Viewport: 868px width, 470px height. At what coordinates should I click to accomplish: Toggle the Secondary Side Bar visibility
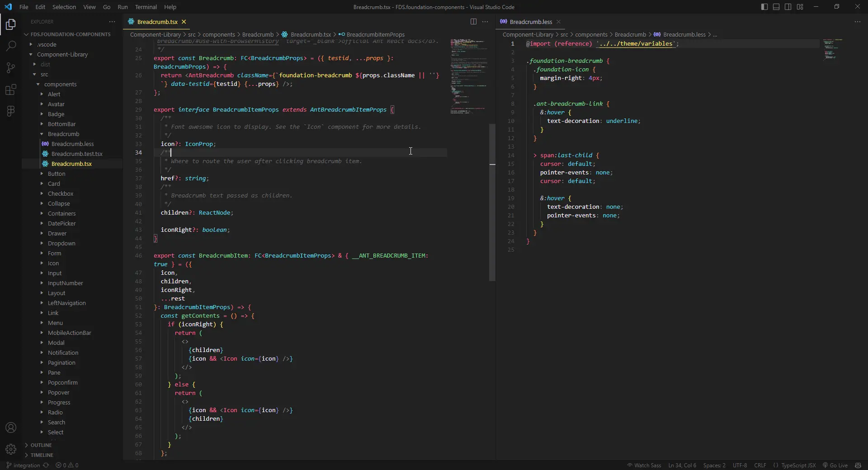788,7
